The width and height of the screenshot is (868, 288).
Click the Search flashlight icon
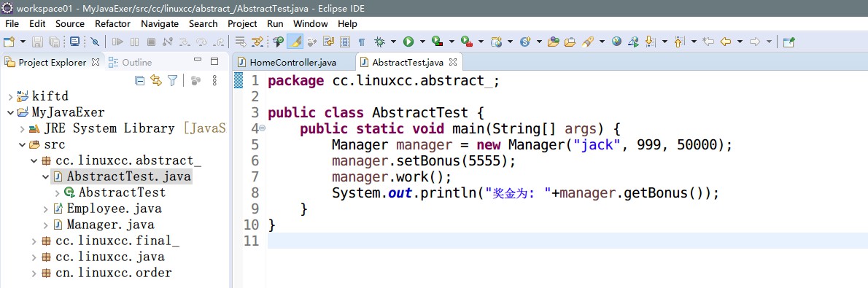point(588,42)
